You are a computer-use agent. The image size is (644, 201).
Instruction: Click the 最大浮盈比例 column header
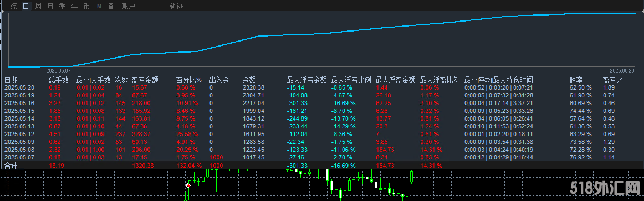coord(440,80)
